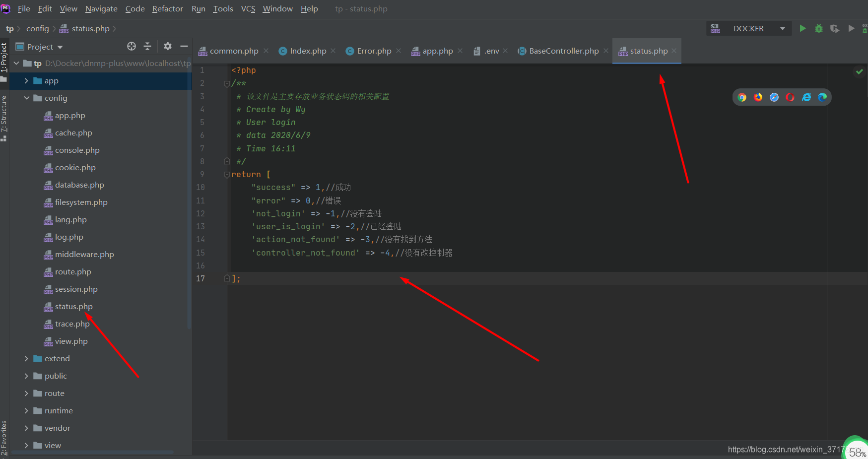
Task: Open the DOCKER run configuration dropdown
Action: [748, 28]
